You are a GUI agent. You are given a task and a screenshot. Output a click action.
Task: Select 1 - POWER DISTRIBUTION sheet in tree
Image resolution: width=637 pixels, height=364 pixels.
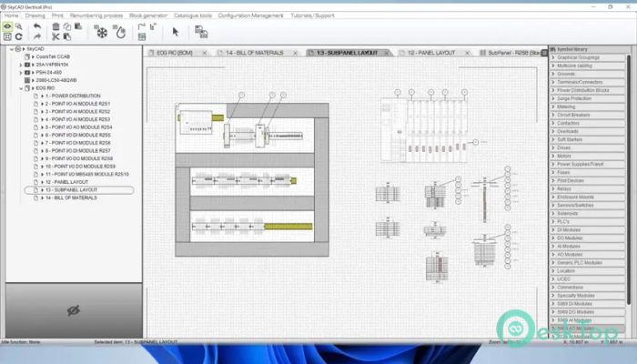[73, 96]
